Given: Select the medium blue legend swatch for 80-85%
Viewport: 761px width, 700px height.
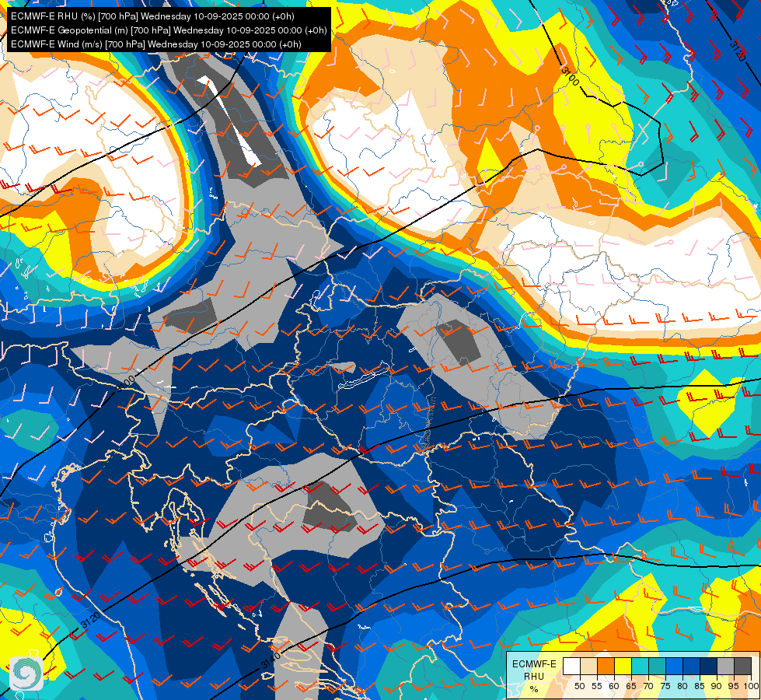Looking at the screenshot, I should tap(692, 666).
